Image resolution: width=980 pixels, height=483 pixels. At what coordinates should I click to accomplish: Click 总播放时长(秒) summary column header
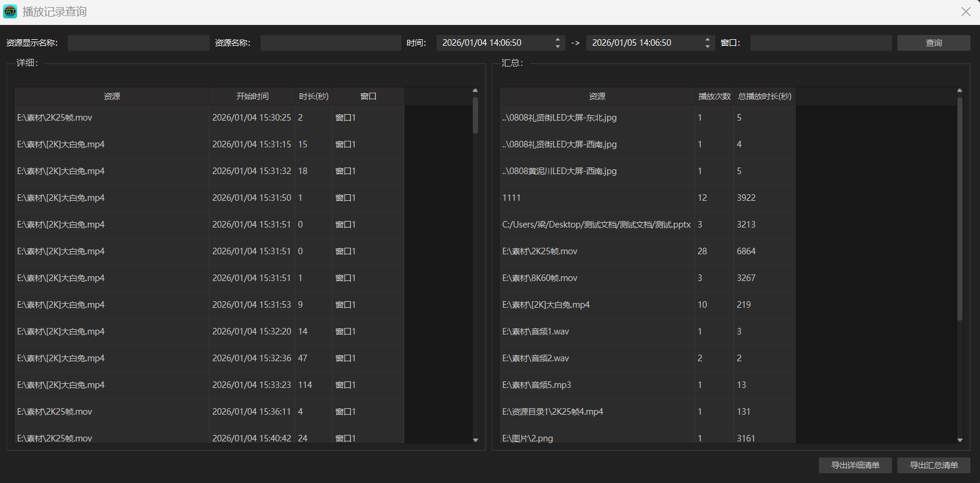tap(764, 96)
